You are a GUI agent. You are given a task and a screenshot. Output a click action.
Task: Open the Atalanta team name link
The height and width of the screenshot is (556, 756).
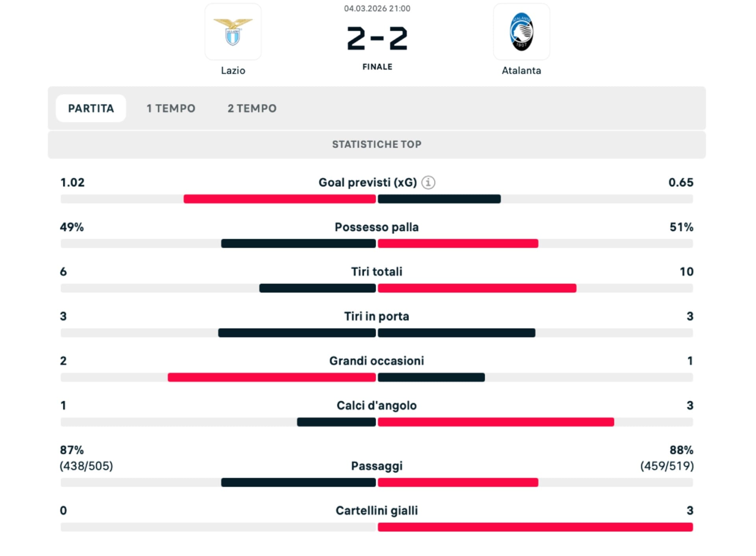pos(521,70)
